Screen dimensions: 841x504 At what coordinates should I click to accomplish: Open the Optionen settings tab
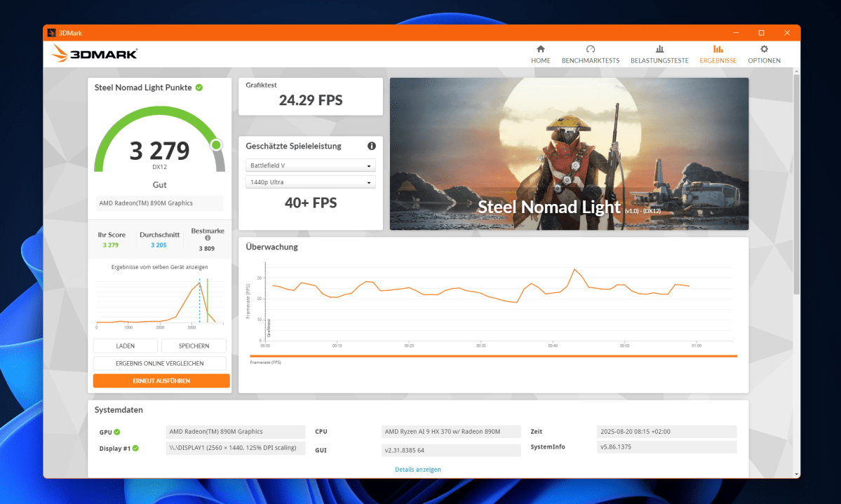point(764,55)
